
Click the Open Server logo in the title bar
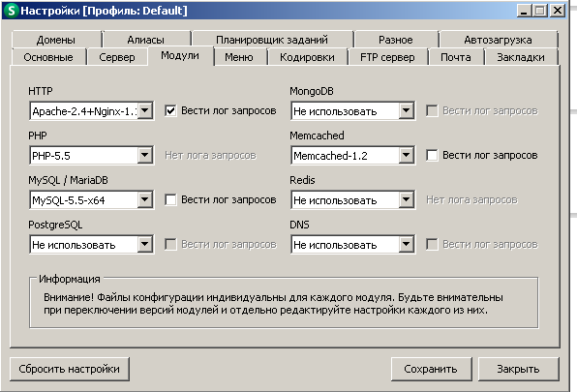click(12, 11)
